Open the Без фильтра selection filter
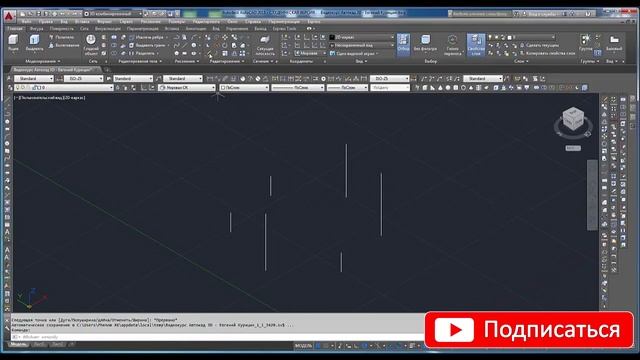Image resolution: width=640 pixels, height=360 pixels. (425, 43)
